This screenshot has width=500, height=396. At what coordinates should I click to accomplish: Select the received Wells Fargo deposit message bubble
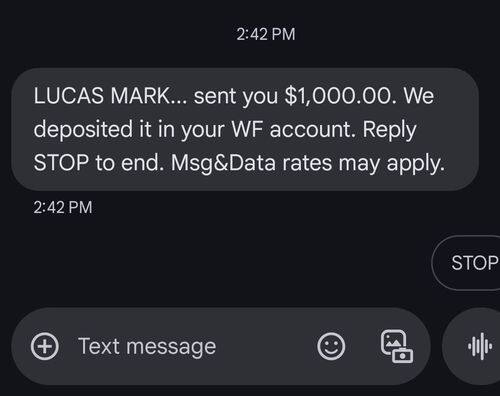point(245,129)
